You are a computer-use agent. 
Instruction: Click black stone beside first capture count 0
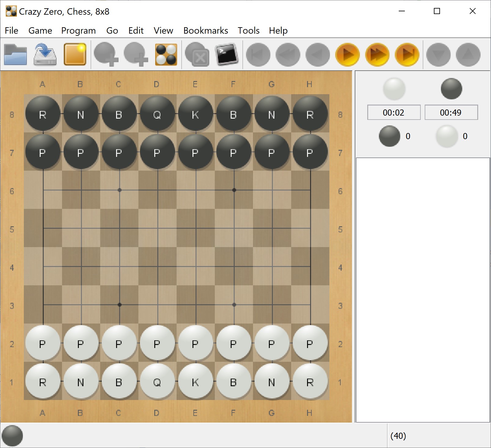tap(390, 136)
